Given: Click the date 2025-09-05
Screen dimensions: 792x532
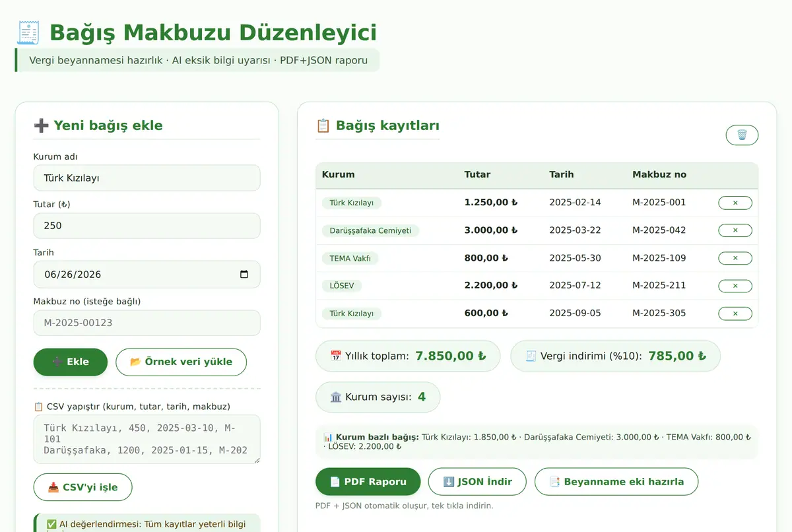Looking at the screenshot, I should coord(575,314).
